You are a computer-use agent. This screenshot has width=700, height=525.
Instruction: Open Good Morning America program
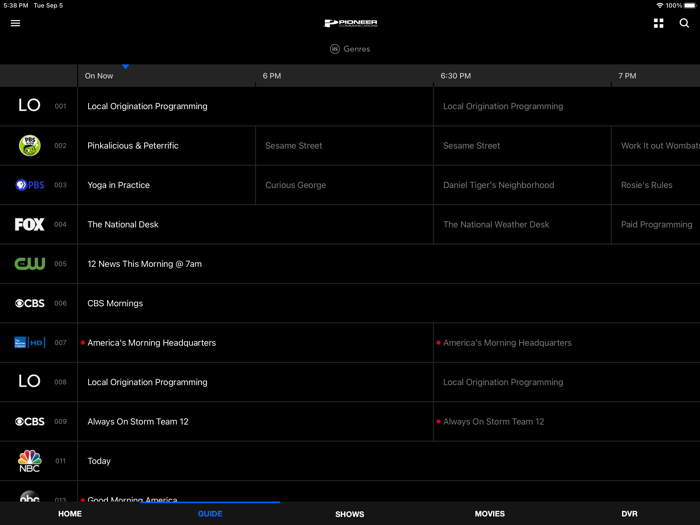click(389, 492)
